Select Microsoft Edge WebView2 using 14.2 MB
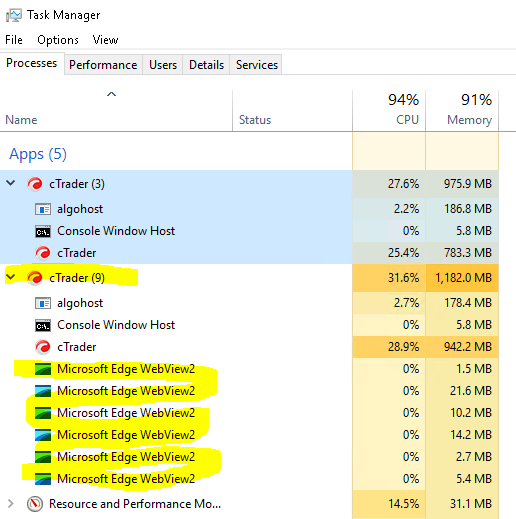 coord(126,435)
